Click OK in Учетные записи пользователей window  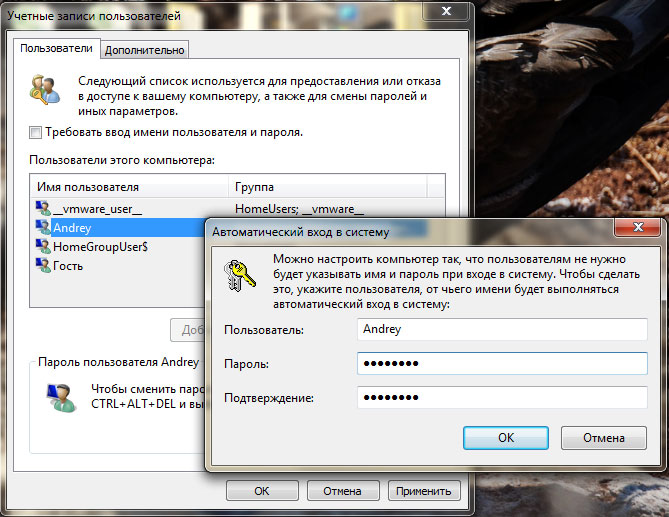[262, 491]
